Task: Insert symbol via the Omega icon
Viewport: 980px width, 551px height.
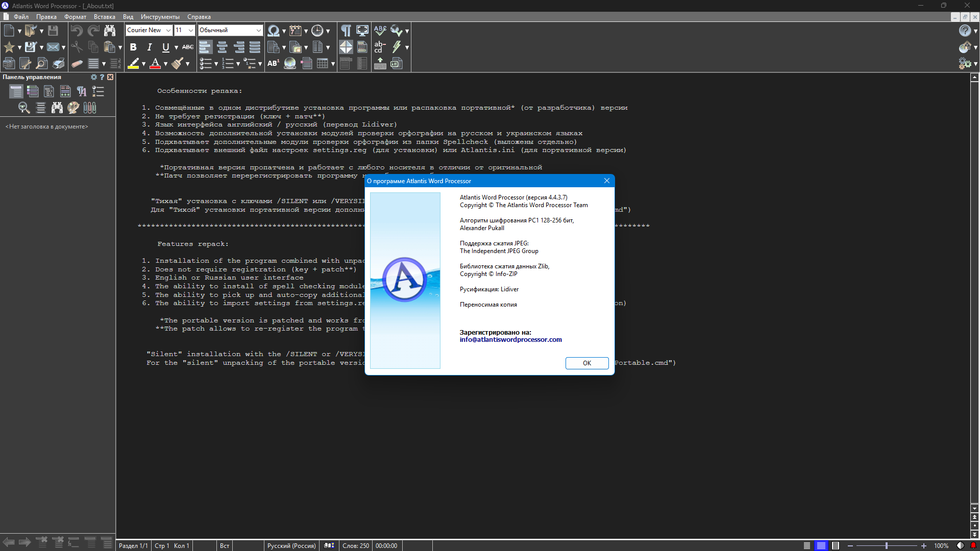Action: 274,31
